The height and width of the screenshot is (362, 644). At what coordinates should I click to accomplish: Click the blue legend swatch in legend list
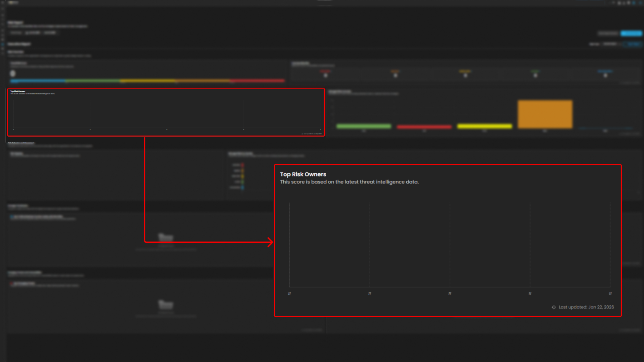[242, 187]
